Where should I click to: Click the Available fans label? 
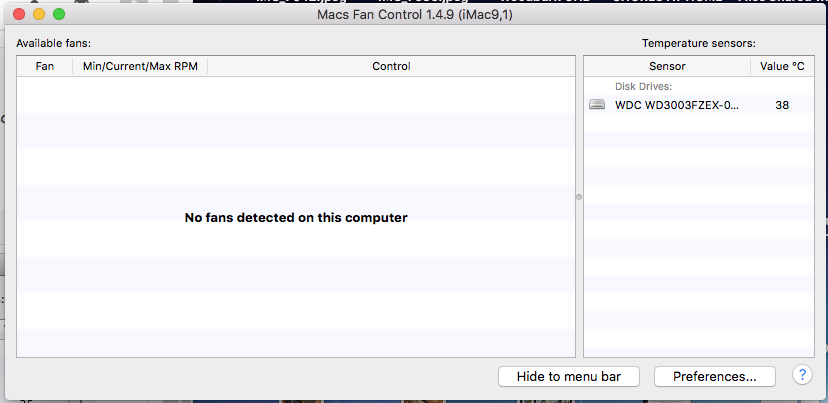(54, 43)
